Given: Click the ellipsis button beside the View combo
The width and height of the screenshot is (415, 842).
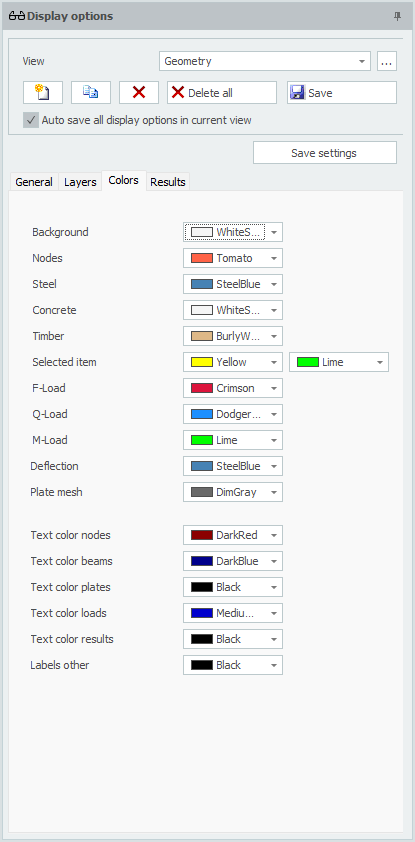Looking at the screenshot, I should tap(387, 61).
